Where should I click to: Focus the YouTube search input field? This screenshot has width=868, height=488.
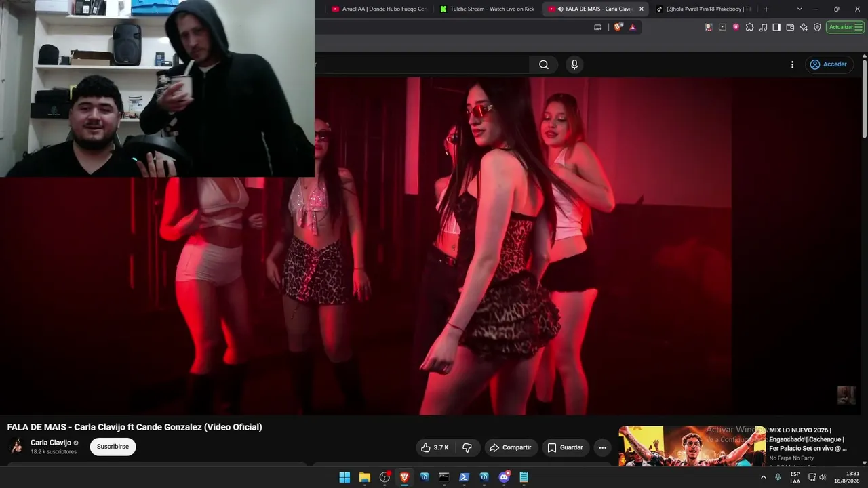(422, 64)
